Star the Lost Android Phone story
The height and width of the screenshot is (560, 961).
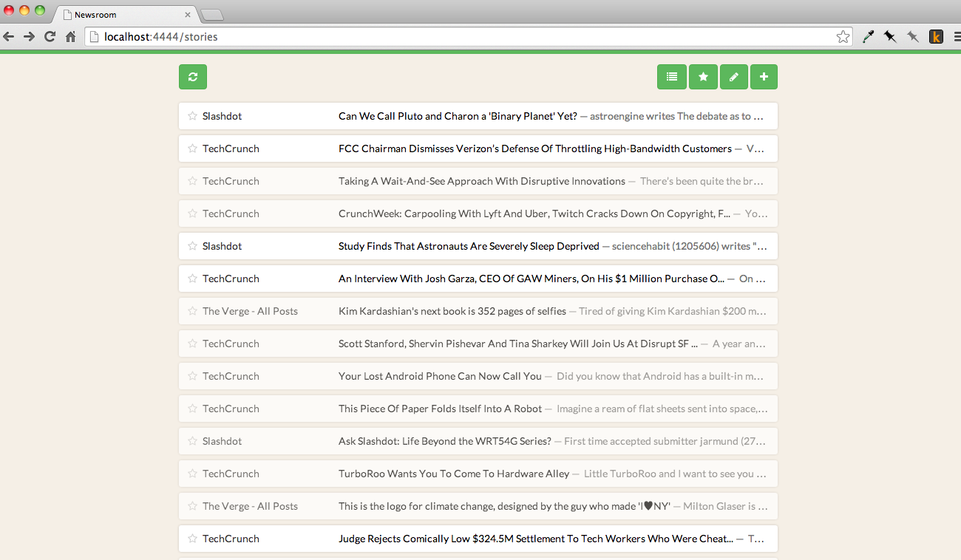click(x=192, y=376)
